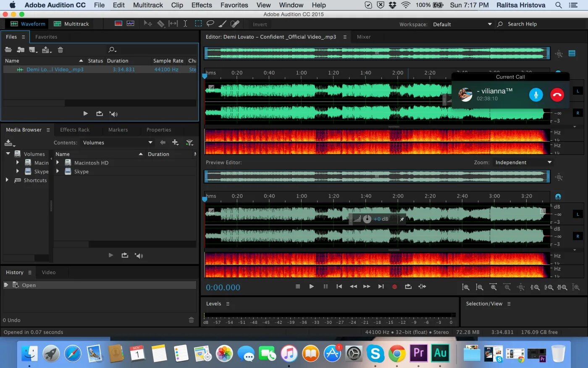Click the Import File icon in Files panel
This screenshot has width=588, height=368.
[x=21, y=50]
